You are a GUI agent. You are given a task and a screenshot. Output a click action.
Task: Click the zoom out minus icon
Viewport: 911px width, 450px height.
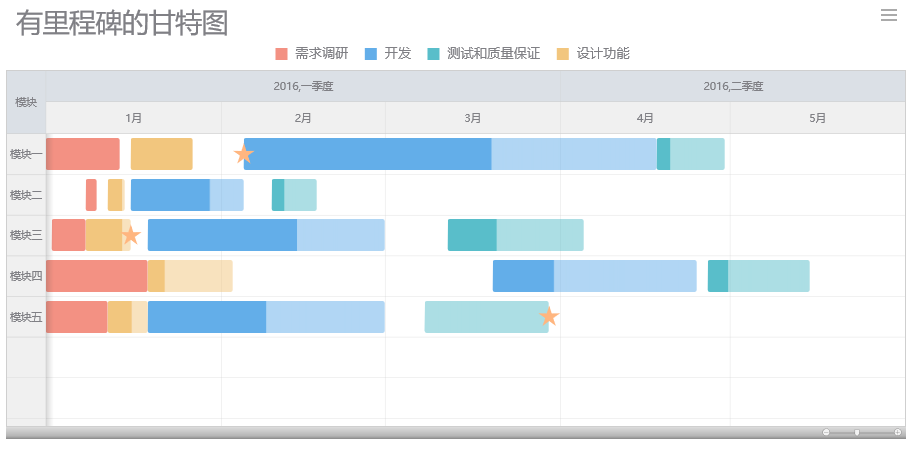(826, 432)
